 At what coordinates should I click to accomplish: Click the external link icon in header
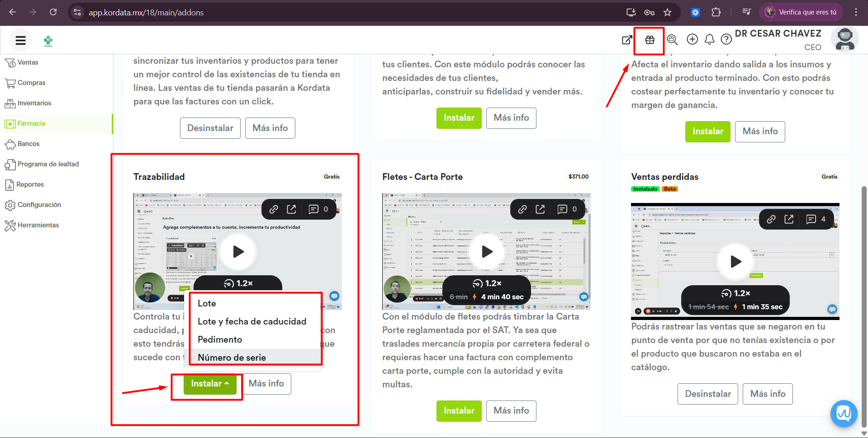627,40
